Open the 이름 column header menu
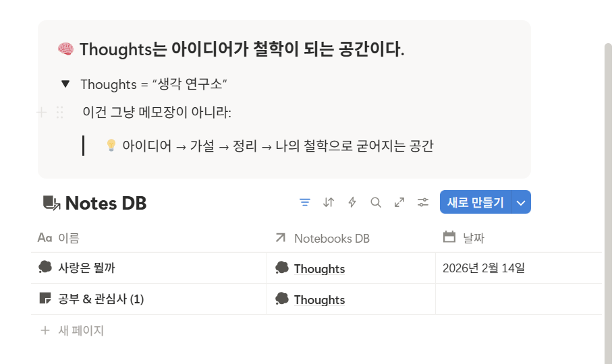Screen dimensions: 614x364 tap(68, 238)
